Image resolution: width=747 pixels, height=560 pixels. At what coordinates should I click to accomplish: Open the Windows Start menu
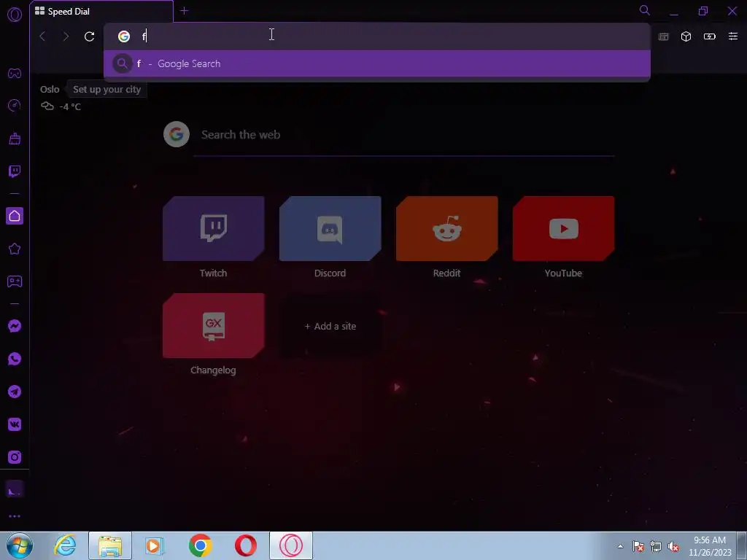(x=20, y=545)
